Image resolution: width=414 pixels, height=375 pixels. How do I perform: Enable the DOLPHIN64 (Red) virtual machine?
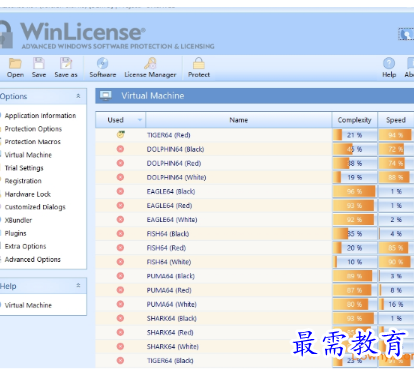point(120,163)
